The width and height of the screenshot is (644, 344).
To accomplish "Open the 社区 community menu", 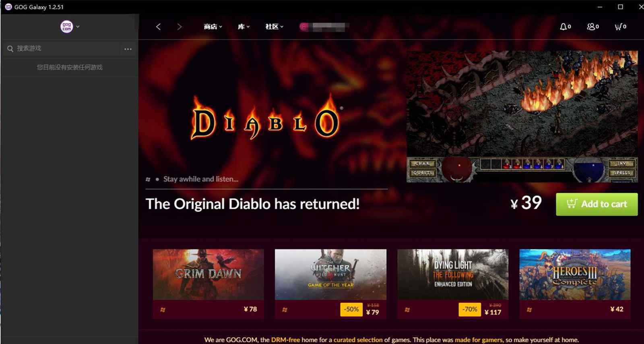I will point(274,27).
